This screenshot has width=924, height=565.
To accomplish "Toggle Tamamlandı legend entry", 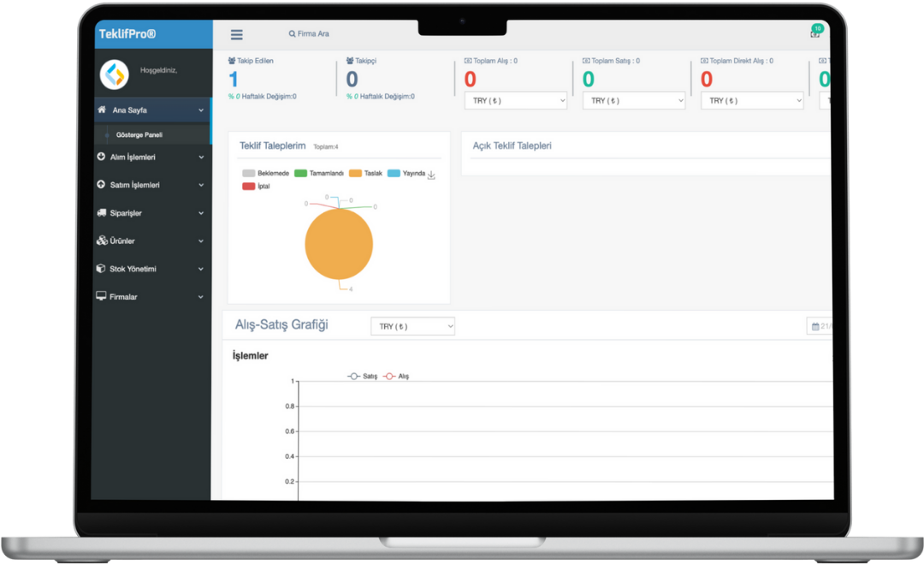I will (319, 174).
